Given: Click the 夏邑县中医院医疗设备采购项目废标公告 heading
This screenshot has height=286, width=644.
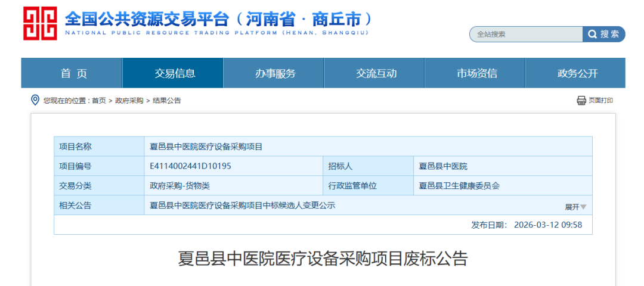Looking at the screenshot, I should coord(323,259).
